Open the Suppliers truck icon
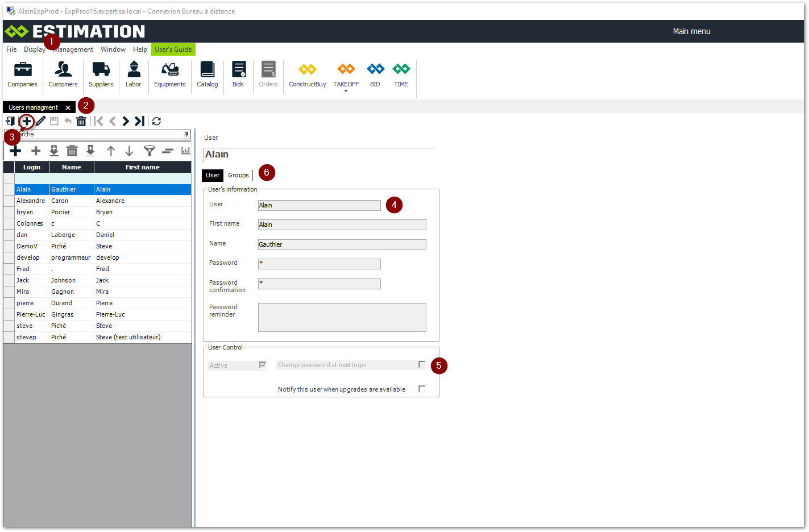 101,70
